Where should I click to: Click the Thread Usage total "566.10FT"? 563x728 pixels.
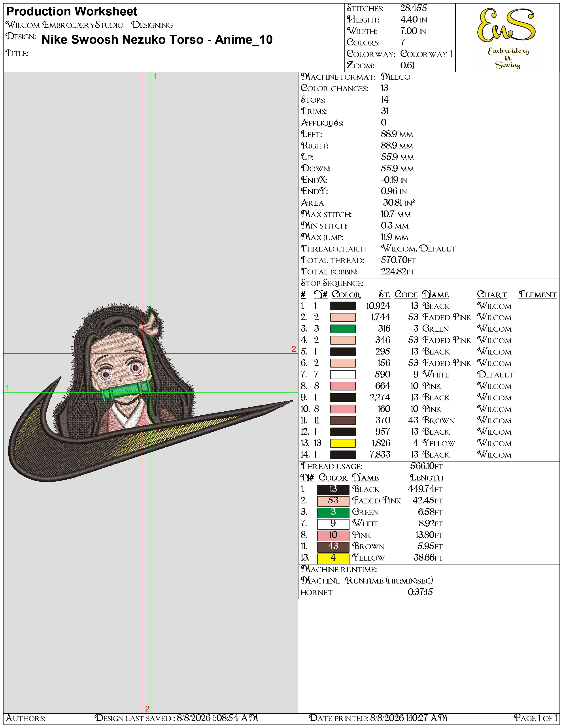click(427, 466)
